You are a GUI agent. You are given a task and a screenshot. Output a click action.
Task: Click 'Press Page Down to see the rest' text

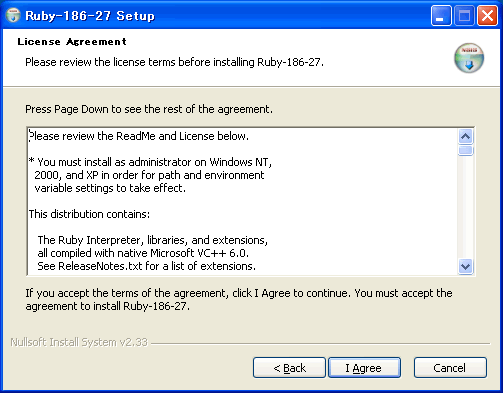149,109
